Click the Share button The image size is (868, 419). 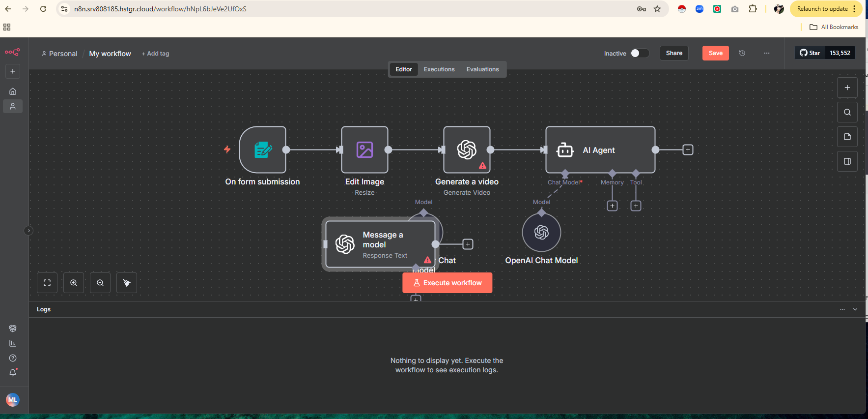(x=674, y=53)
